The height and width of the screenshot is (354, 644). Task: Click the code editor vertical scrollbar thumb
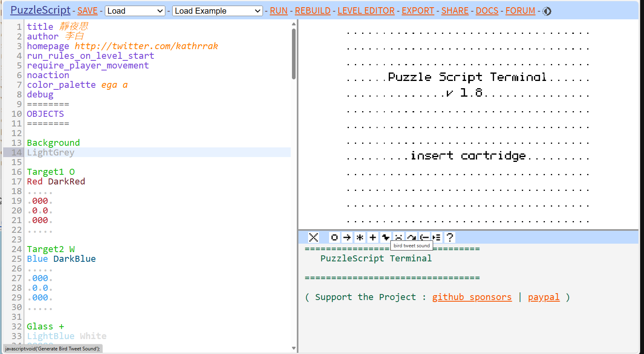click(x=294, y=54)
